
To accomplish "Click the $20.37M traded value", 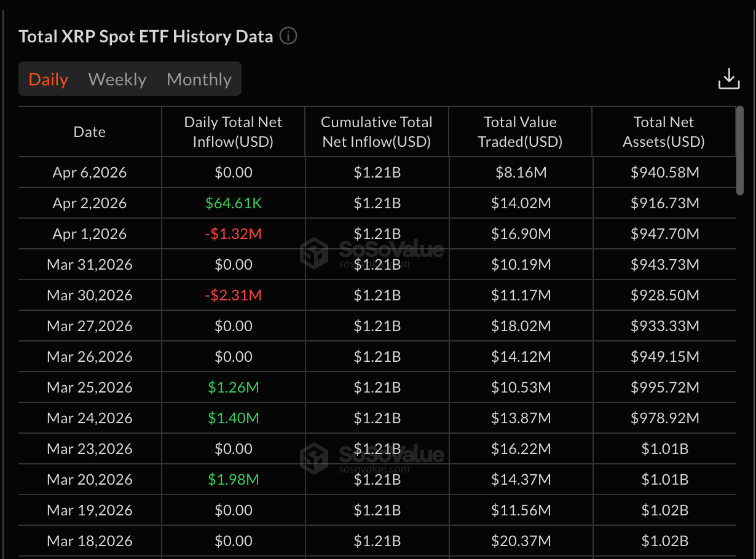I will [x=521, y=541].
